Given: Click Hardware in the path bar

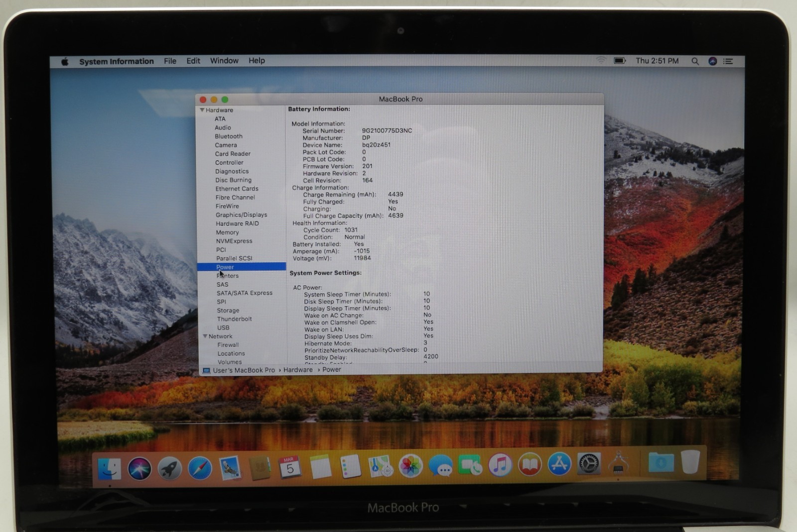Looking at the screenshot, I should click(x=298, y=370).
